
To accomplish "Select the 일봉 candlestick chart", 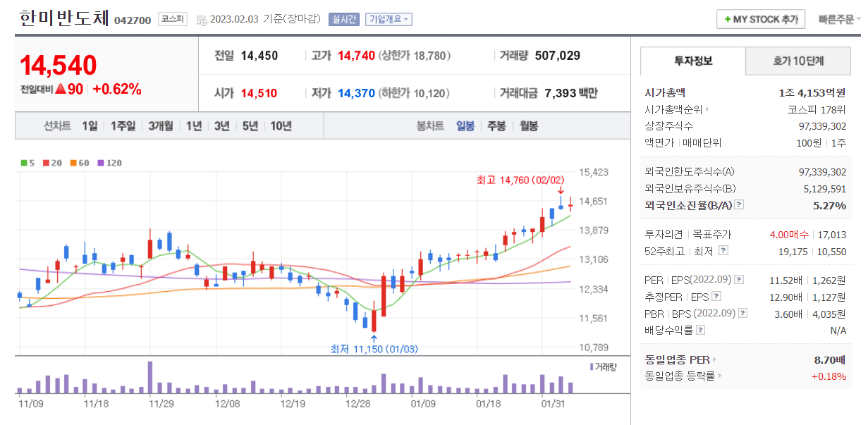I will pyautogui.click(x=465, y=126).
